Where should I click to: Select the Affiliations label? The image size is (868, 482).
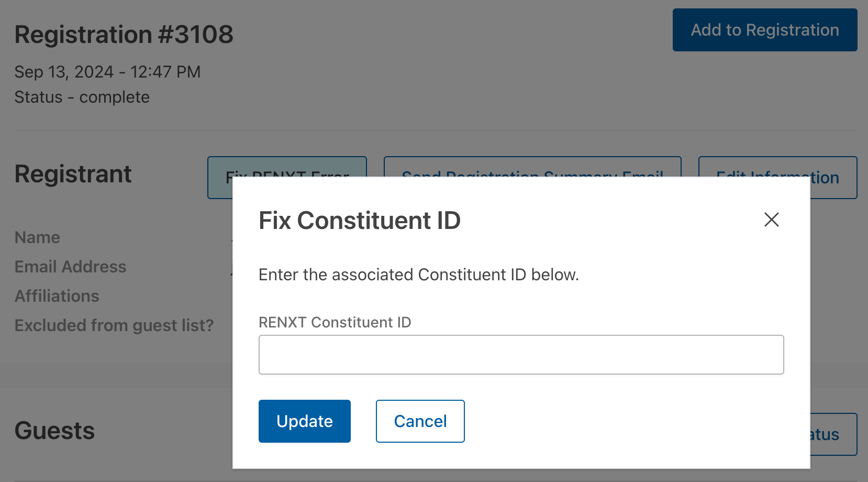(x=57, y=296)
